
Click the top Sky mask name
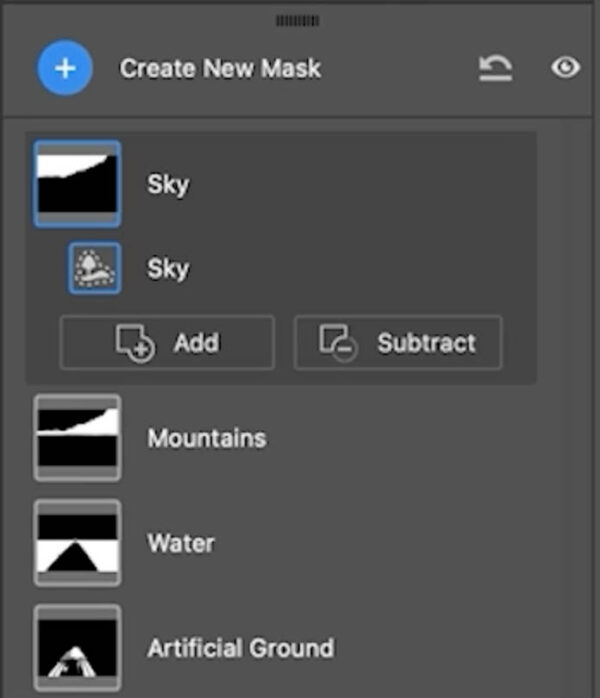pos(168,185)
